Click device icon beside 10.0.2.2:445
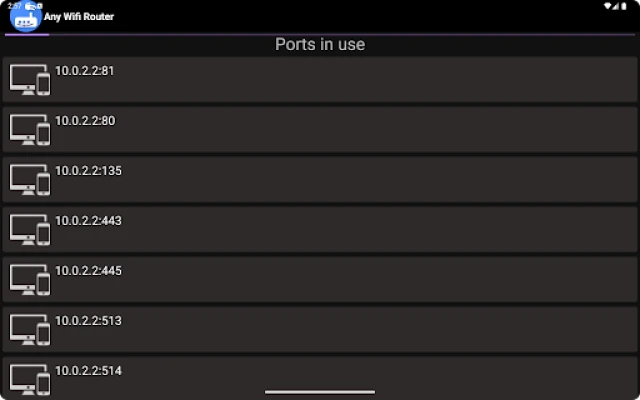Image resolution: width=640 pixels, height=400 pixels. click(x=30, y=280)
